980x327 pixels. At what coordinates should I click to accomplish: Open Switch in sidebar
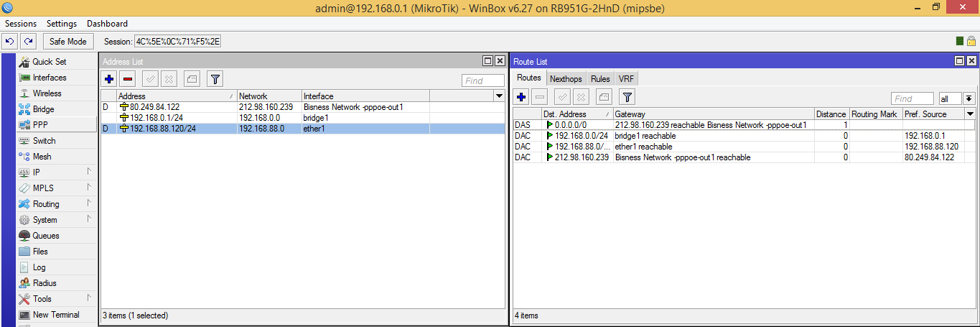[57, 141]
